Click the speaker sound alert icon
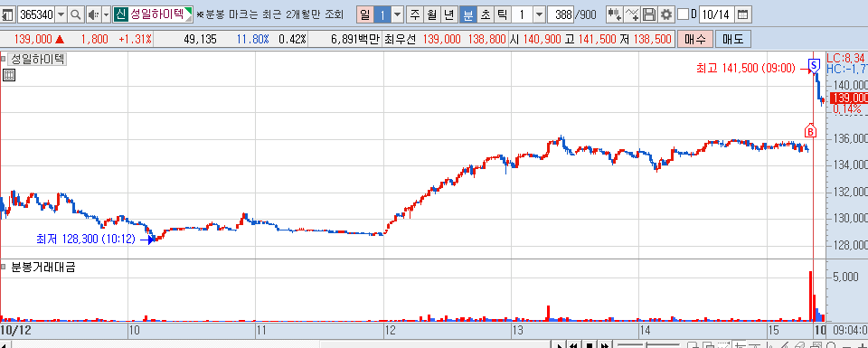The height and width of the screenshot is (348, 868). click(x=93, y=14)
